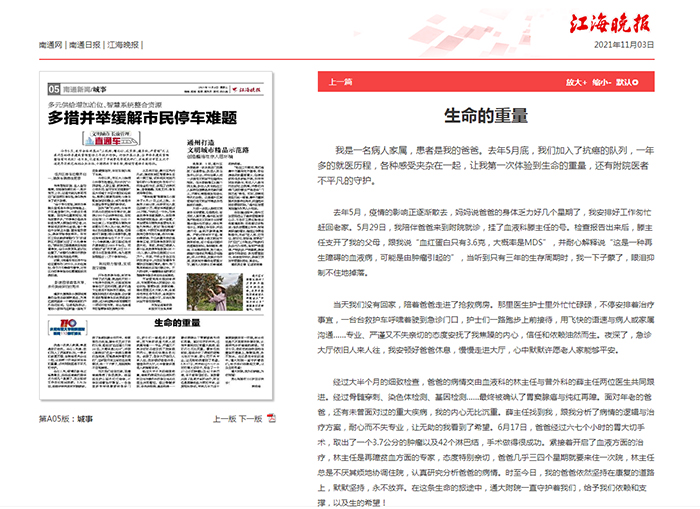Go to 江海晚报 in top navigation

pyautogui.click(x=122, y=45)
